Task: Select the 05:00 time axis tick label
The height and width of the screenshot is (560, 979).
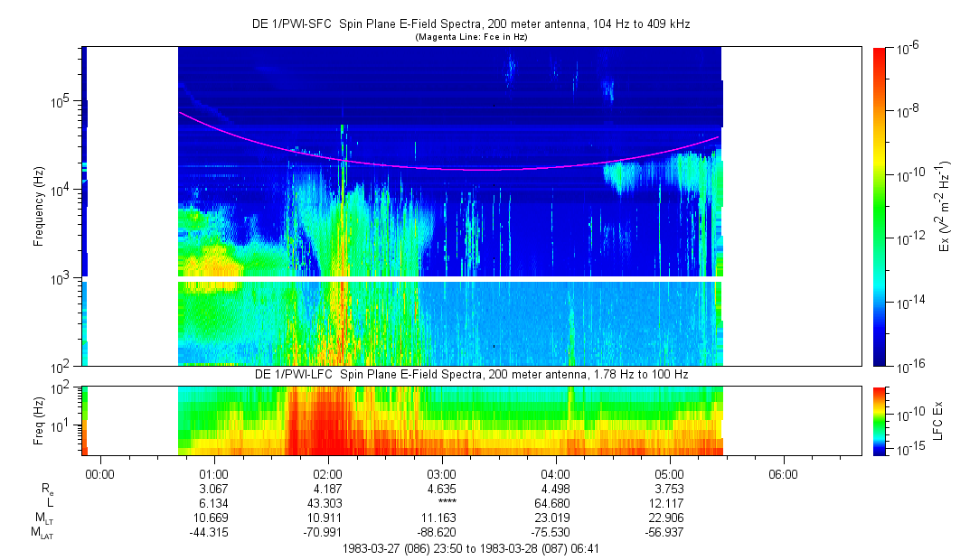Action: [x=669, y=474]
